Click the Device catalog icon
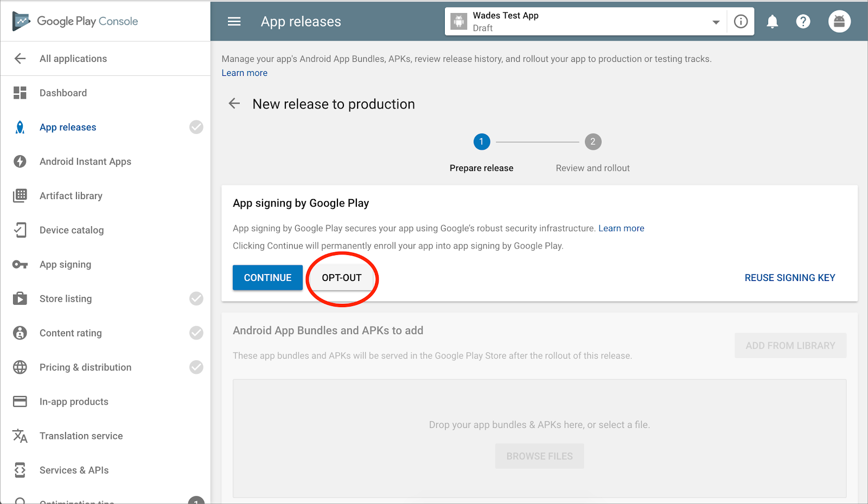Screen dimensions: 868x504 pos(20,230)
